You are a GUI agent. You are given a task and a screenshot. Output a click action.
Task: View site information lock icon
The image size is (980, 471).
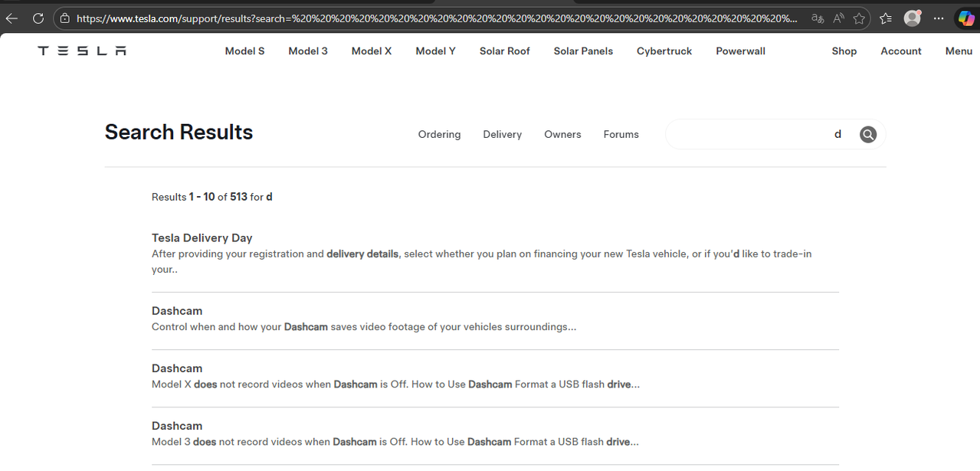click(65, 18)
